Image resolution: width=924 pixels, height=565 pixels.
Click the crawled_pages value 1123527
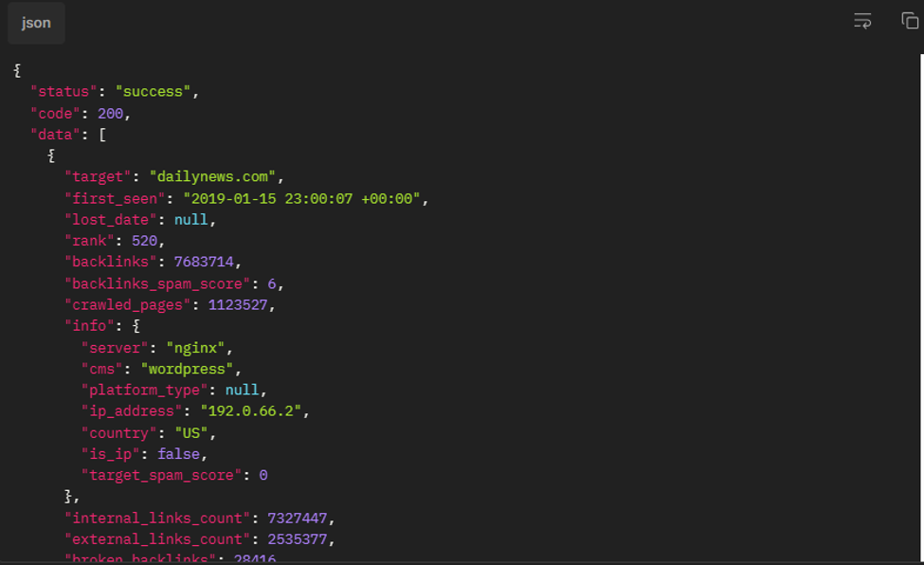238,305
